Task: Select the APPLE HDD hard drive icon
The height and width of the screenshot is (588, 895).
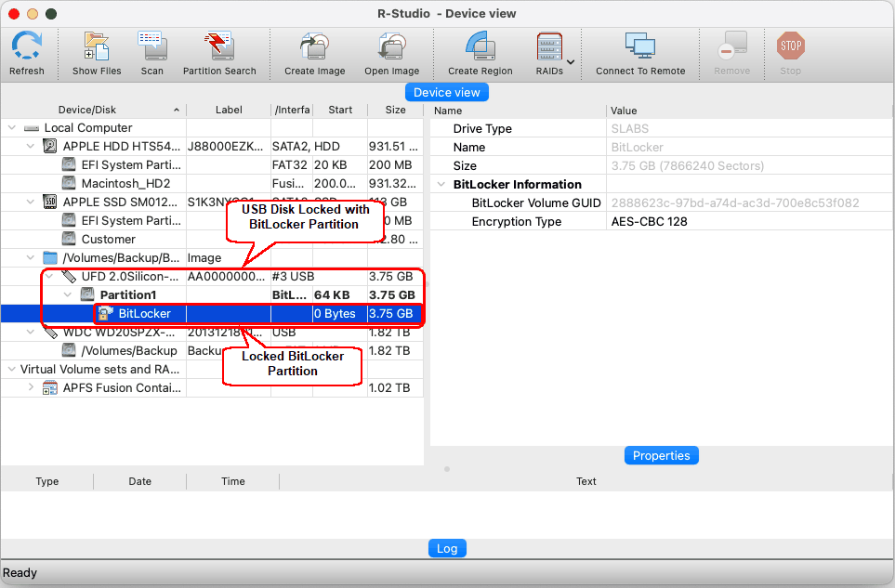Action: coord(50,146)
